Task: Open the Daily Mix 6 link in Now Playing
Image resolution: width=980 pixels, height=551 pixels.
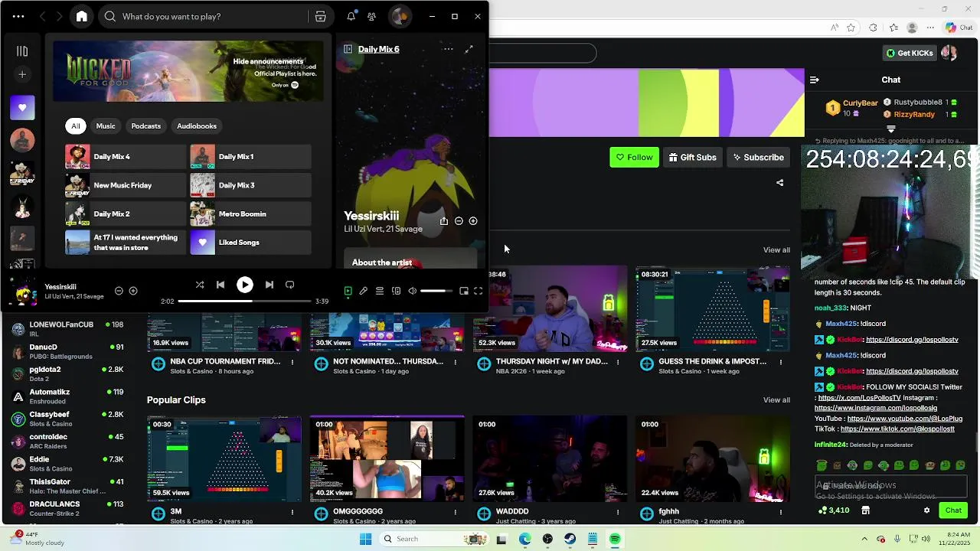Action: tap(378, 49)
